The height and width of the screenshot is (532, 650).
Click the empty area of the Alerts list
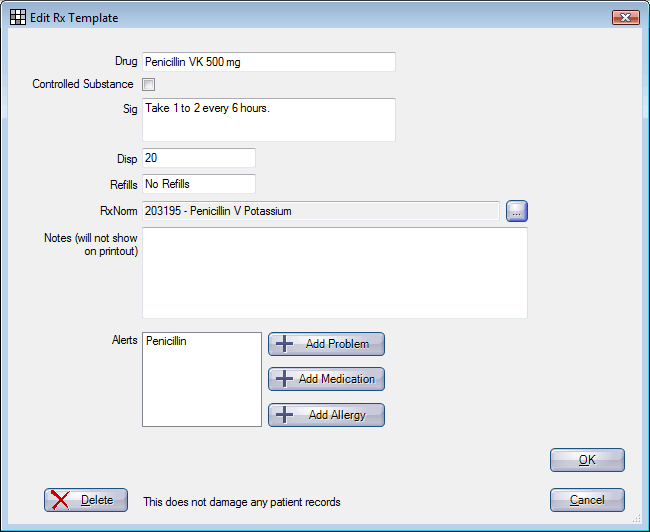[202, 388]
